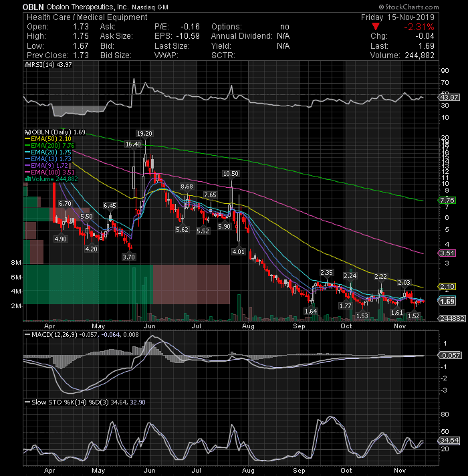
Task: Click the 244882 volume axis tag
Action: pos(451,318)
